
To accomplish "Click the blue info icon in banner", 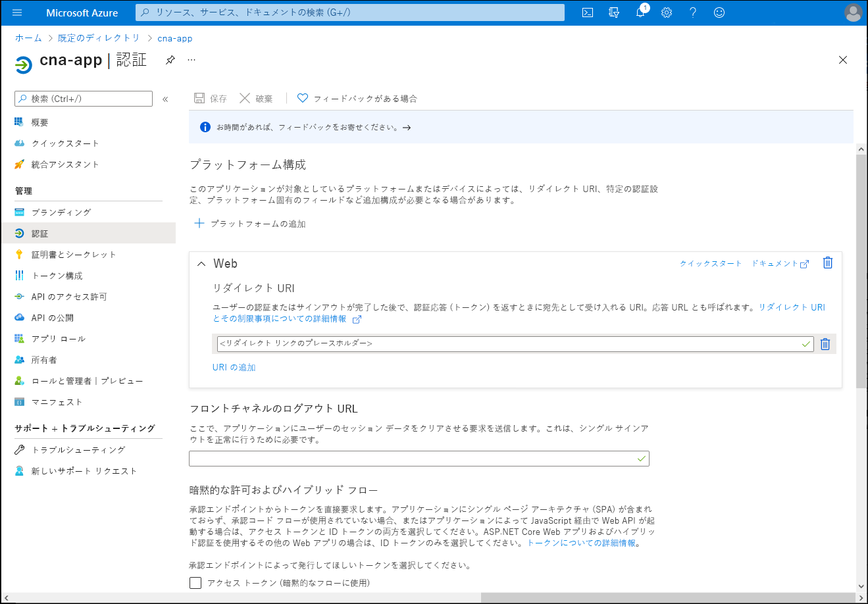I will coord(205,127).
